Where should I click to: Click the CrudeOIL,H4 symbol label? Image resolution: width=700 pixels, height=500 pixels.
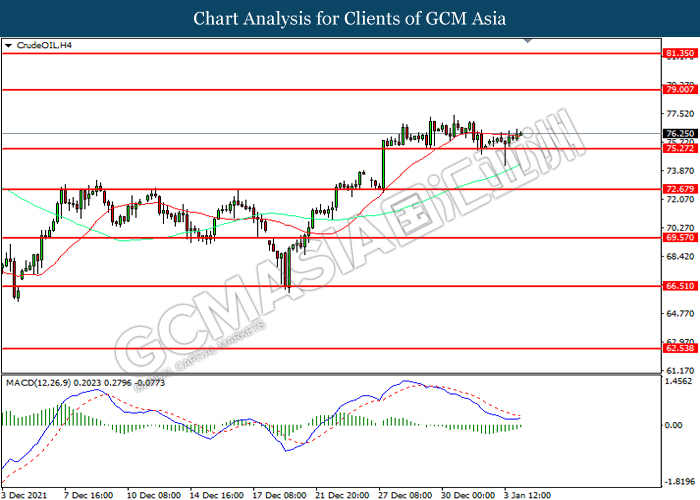(x=44, y=45)
